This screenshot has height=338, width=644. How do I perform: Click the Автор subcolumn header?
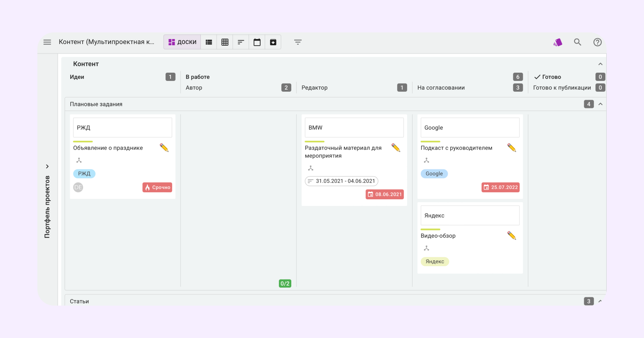pos(194,88)
